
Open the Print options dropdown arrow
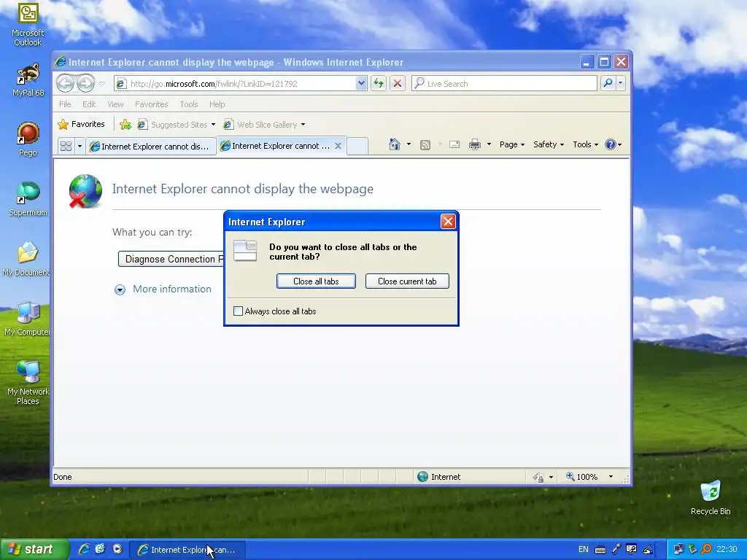pyautogui.click(x=489, y=144)
